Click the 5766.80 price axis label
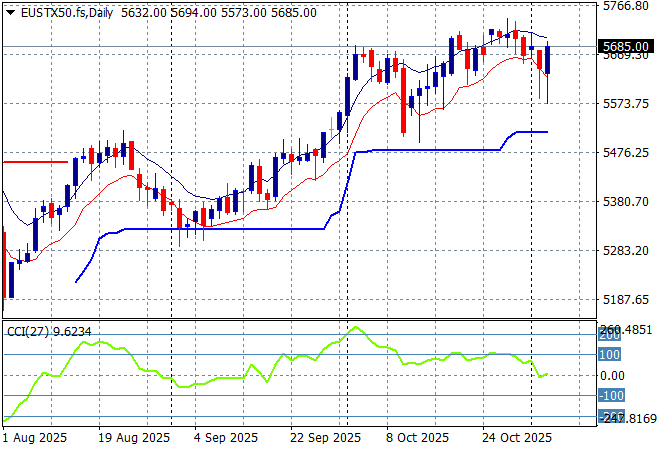660x450 pixels. [626, 6]
